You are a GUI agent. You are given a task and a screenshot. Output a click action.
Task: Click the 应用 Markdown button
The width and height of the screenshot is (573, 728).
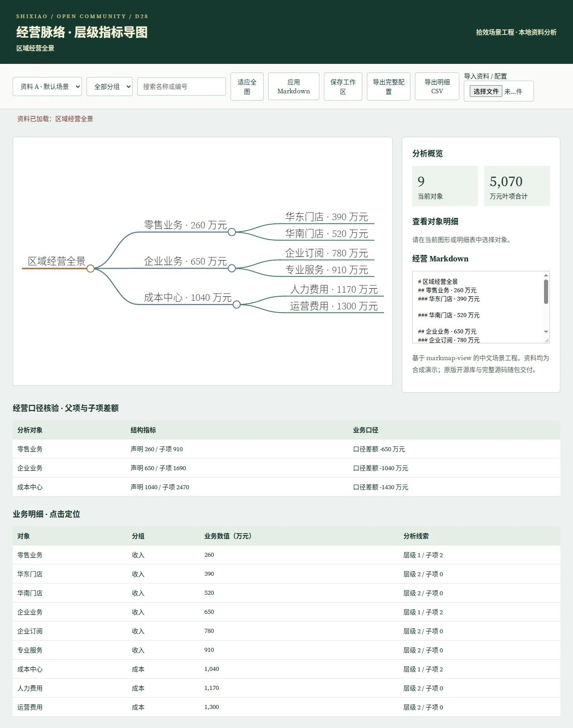click(x=294, y=87)
